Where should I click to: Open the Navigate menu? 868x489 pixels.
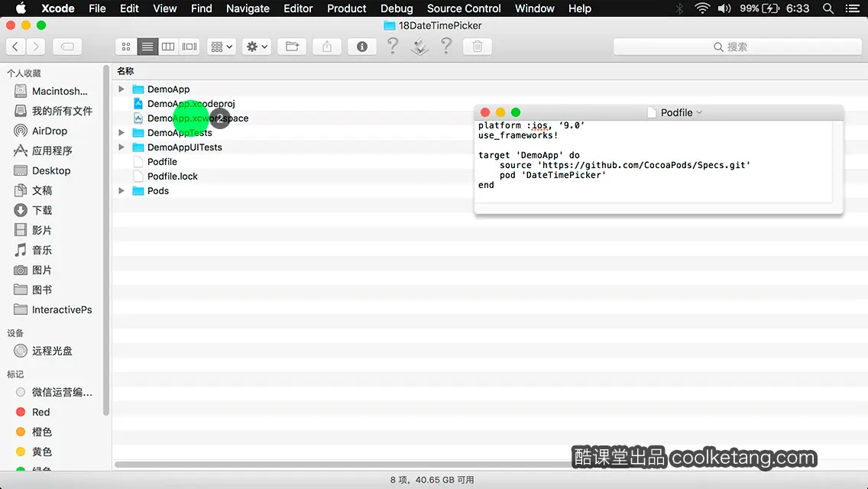coord(248,8)
